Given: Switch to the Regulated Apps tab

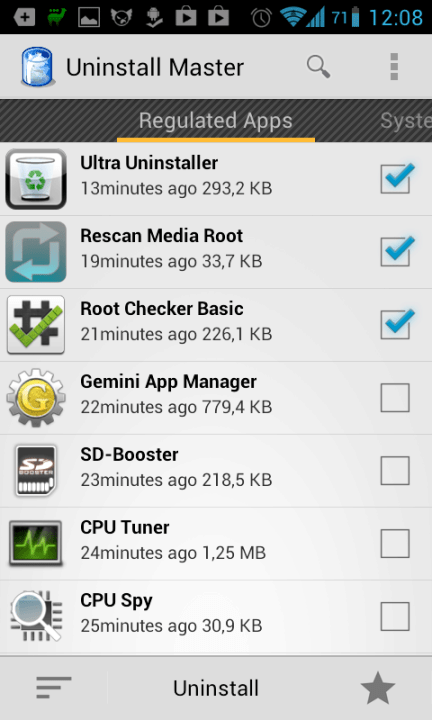Looking at the screenshot, I should click(216, 121).
